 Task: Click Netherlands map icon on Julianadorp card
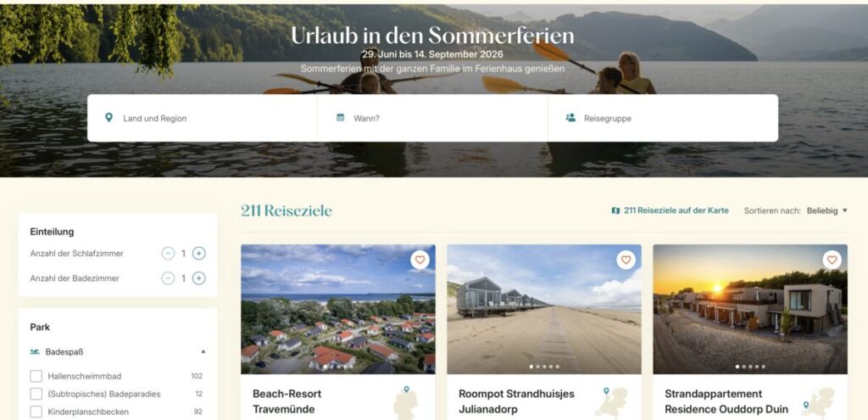point(611,402)
